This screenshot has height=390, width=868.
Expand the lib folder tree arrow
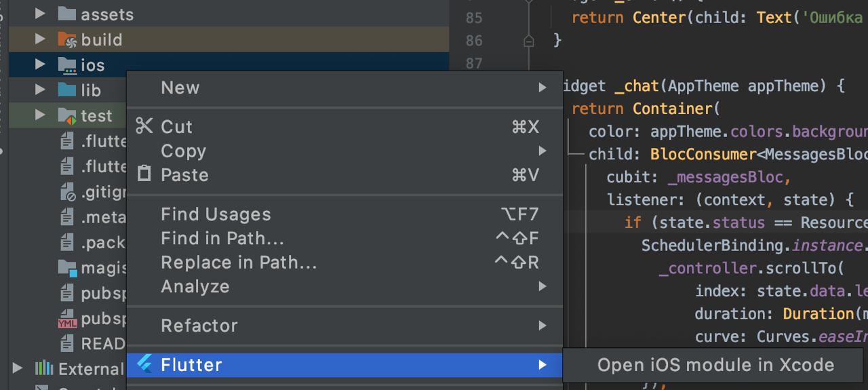coord(40,90)
